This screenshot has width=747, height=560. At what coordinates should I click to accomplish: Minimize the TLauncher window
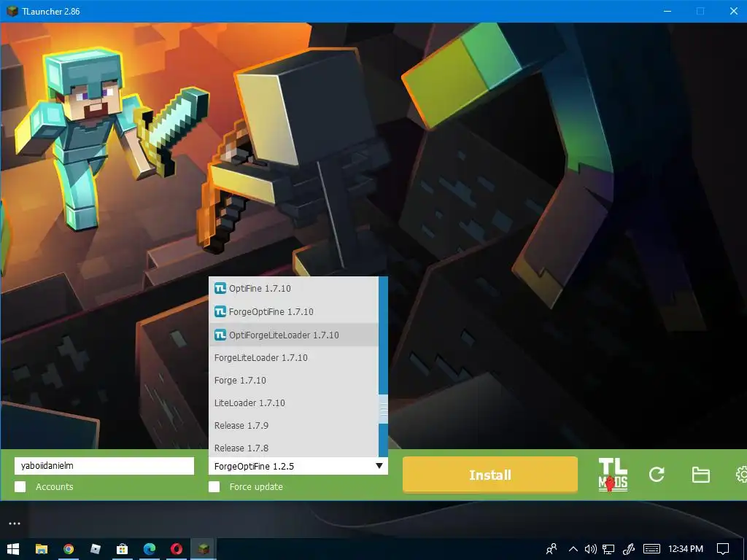pos(667,11)
